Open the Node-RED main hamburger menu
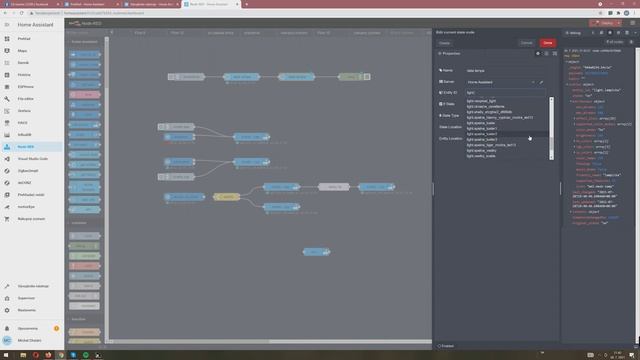This screenshot has width=640, height=360. tap(632, 23)
